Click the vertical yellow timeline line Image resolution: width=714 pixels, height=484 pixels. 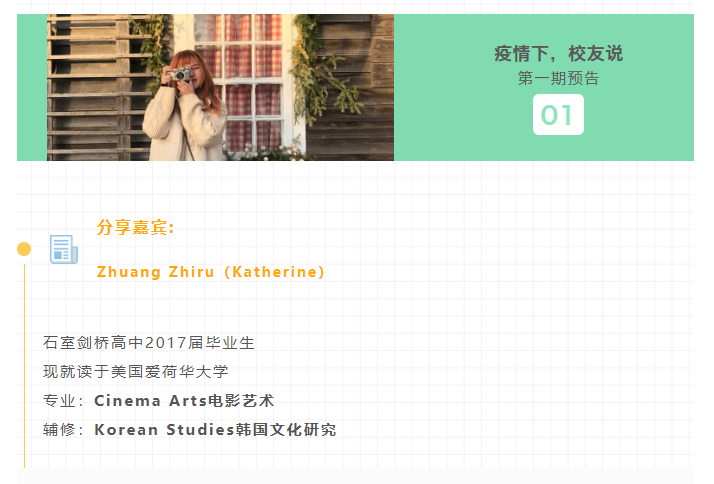coord(24,366)
